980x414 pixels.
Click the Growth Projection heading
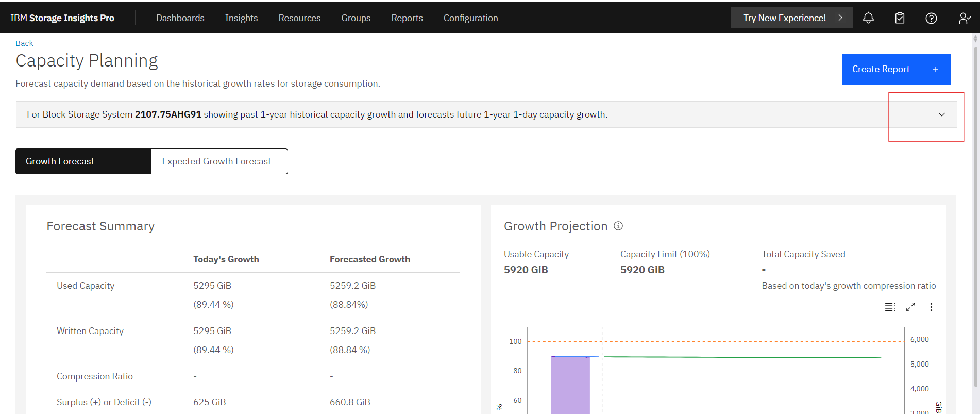tap(556, 226)
